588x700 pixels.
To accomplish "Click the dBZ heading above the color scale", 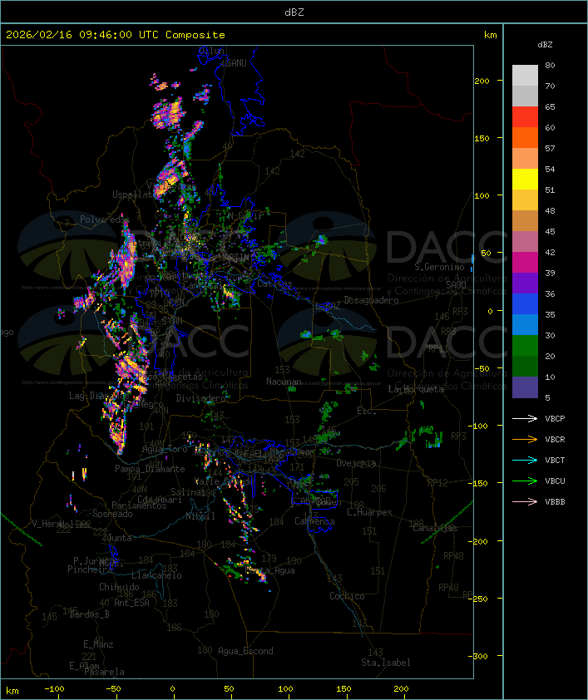I will click(x=545, y=45).
